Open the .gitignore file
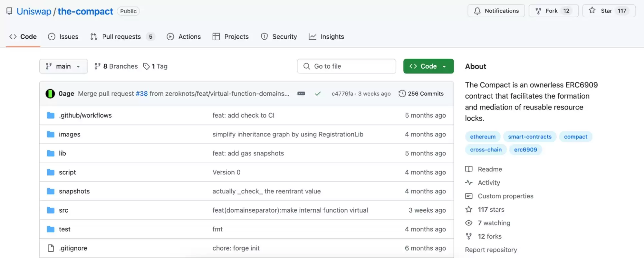 (x=73, y=248)
